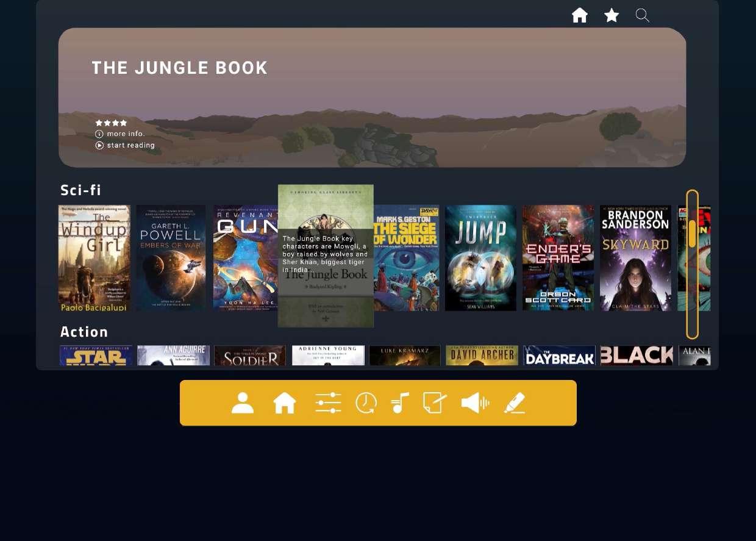Click home icon in yellow toolbar
This screenshot has height=541, width=756.
pos(285,403)
